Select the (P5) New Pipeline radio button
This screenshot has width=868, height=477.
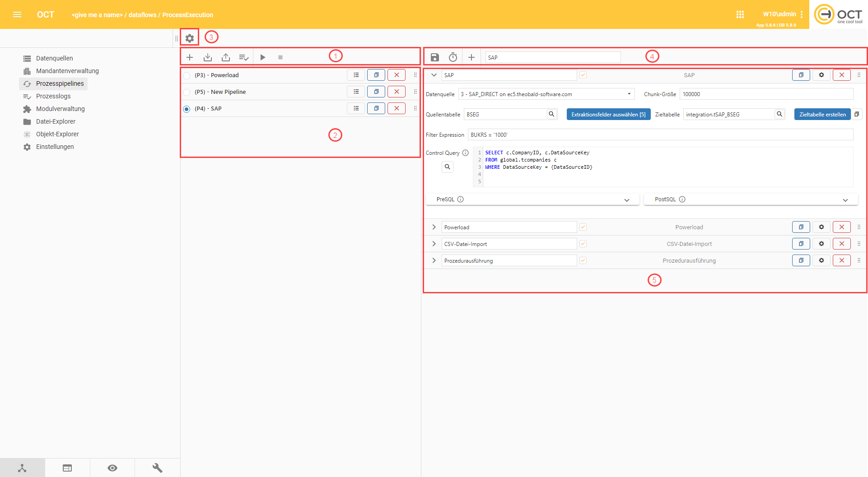[187, 92]
